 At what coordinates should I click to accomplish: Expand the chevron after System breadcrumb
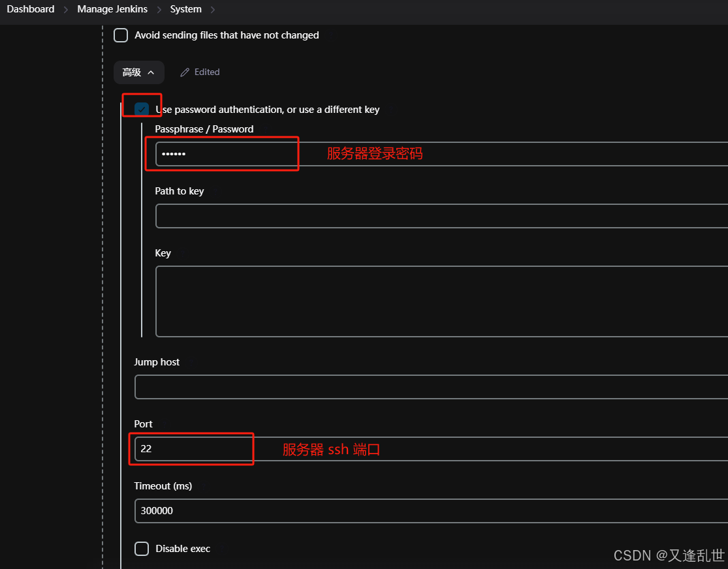pos(213,10)
